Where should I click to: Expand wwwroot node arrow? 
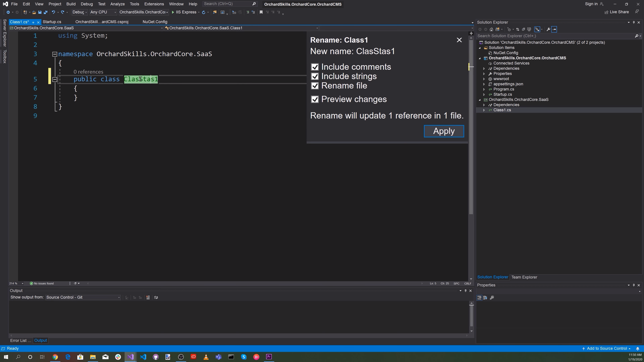[484, 79]
